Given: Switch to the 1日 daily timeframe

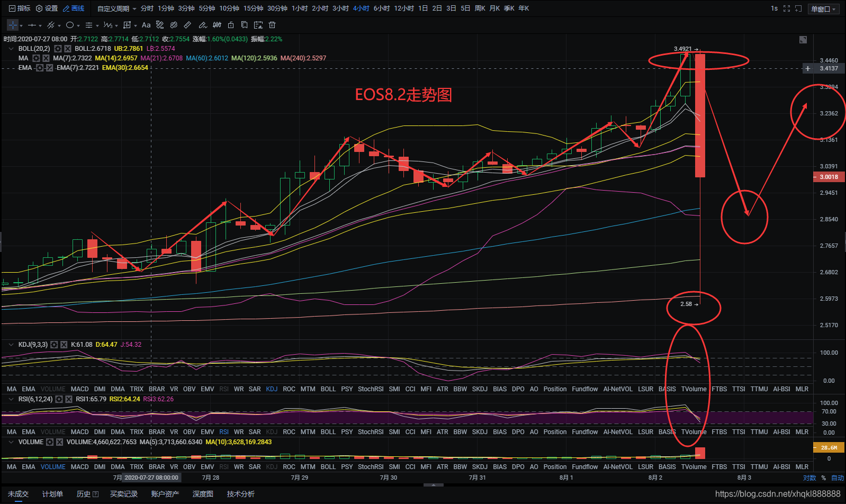Looking at the screenshot, I should tap(423, 8).
